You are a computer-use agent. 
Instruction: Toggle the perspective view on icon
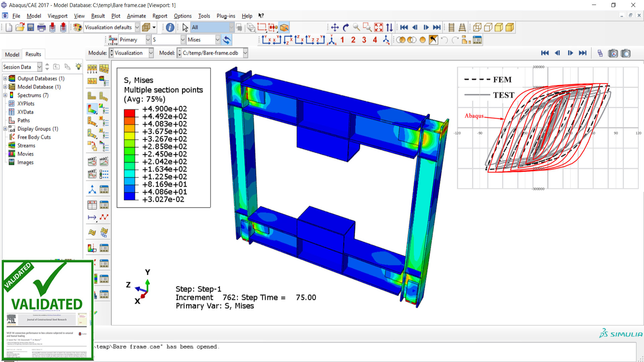click(x=462, y=27)
